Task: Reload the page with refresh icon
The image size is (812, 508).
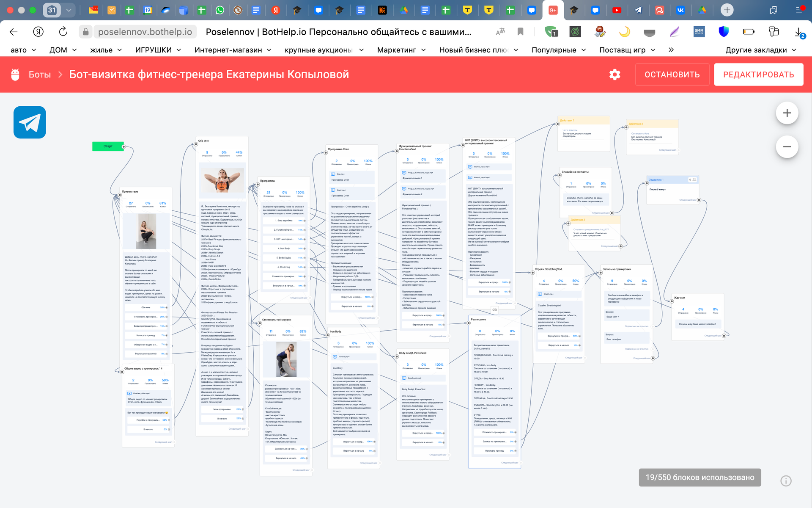Action: [63, 32]
